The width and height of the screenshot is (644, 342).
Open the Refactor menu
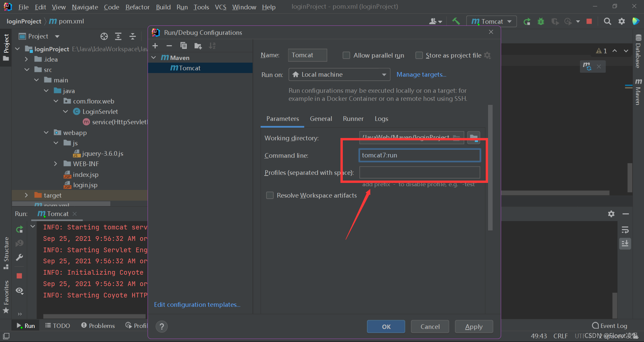pos(137,7)
